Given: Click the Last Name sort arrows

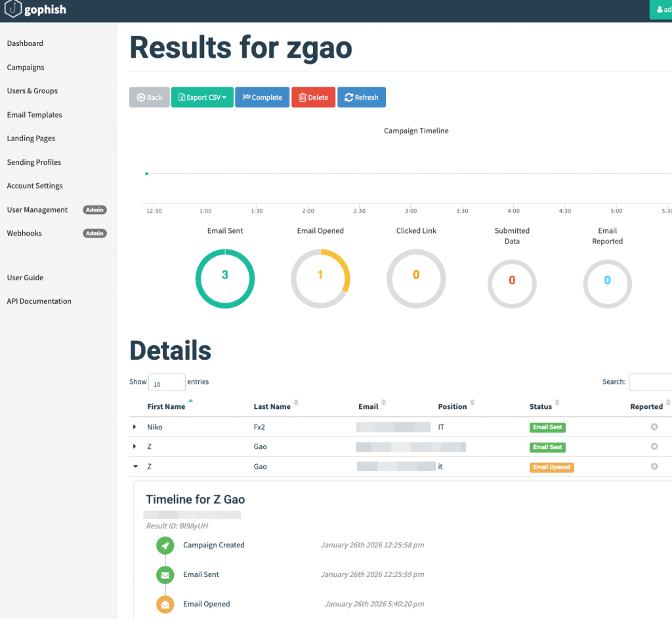Looking at the screenshot, I should [296, 403].
